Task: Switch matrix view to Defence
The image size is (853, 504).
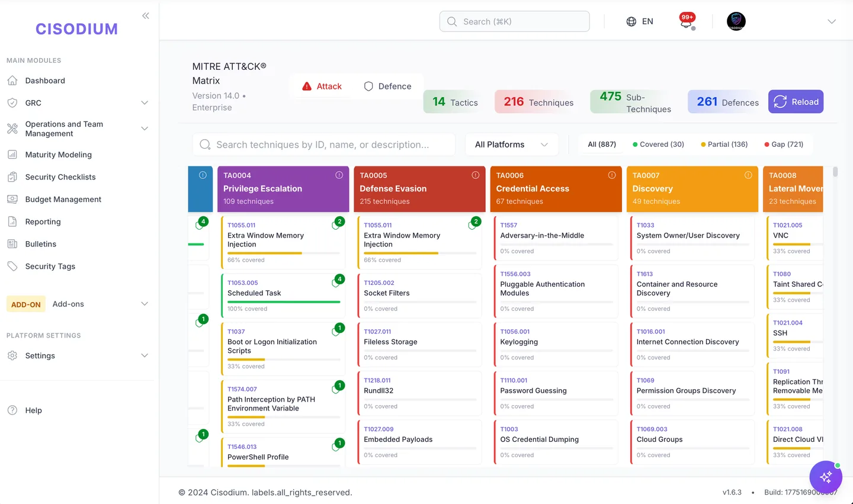Action: 387,86
